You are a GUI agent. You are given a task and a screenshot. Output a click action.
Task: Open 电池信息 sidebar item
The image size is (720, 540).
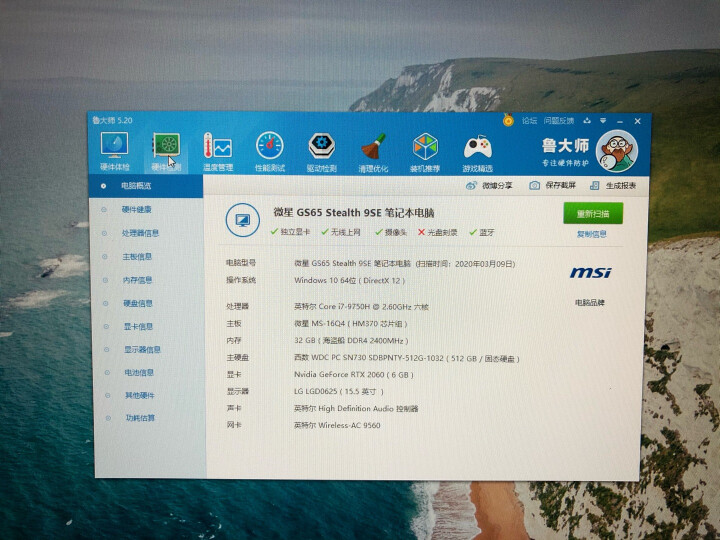[139, 372]
